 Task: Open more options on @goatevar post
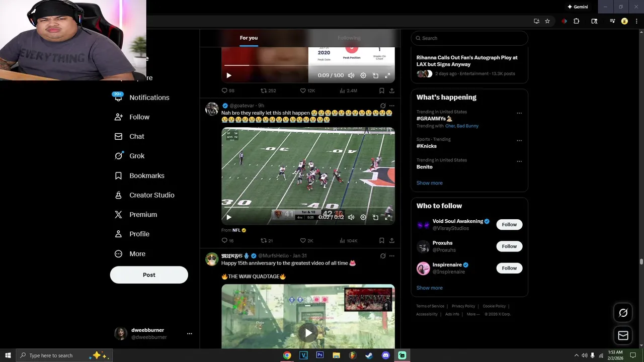[x=392, y=106]
